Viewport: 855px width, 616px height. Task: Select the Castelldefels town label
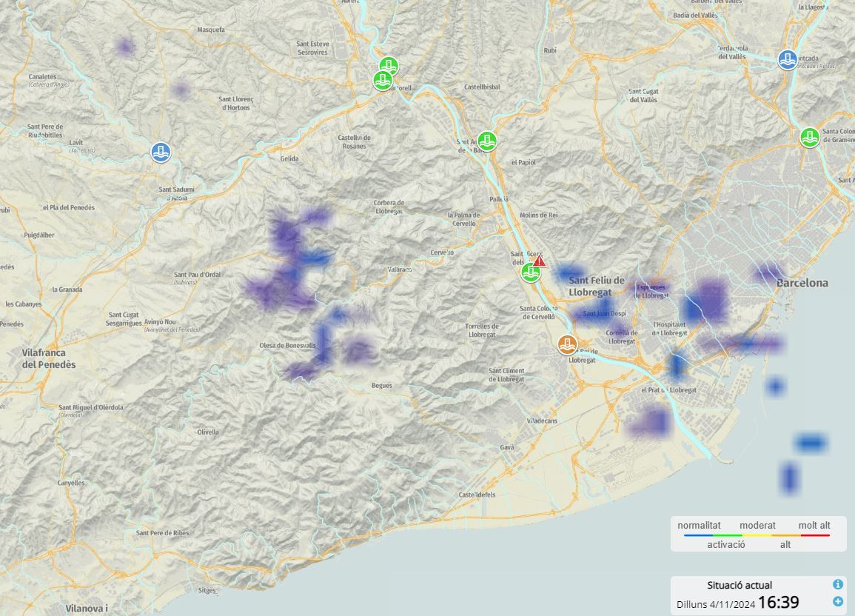pos(477,495)
